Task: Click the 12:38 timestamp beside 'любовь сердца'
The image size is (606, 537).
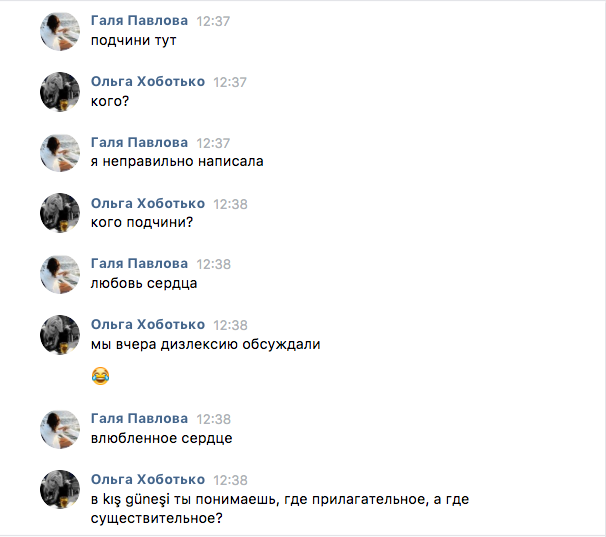Action: point(213,264)
